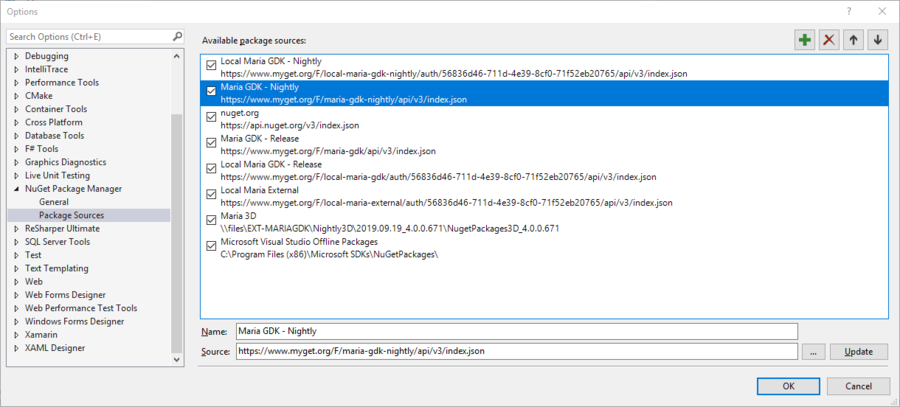Expand Live Unit Testing node arrow
900x407 pixels.
pyautogui.click(x=16, y=176)
